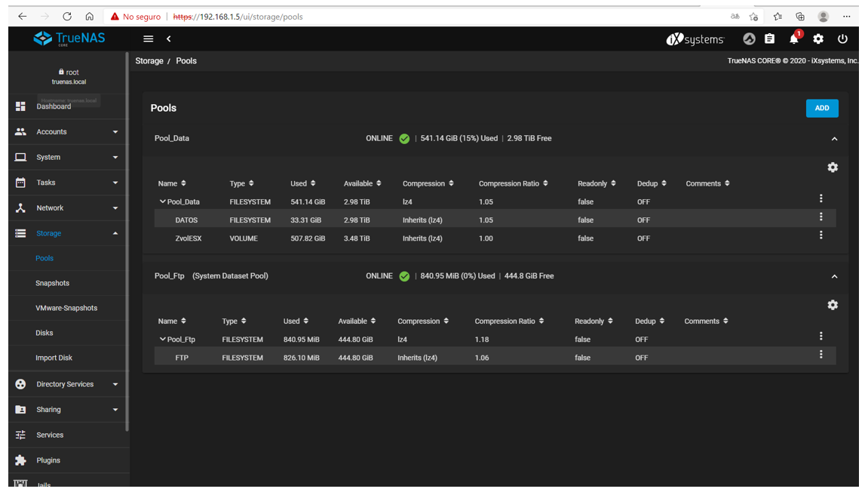Screen dimensions: 868x495
Task: Click the browser address bar URL
Action: [238, 17]
